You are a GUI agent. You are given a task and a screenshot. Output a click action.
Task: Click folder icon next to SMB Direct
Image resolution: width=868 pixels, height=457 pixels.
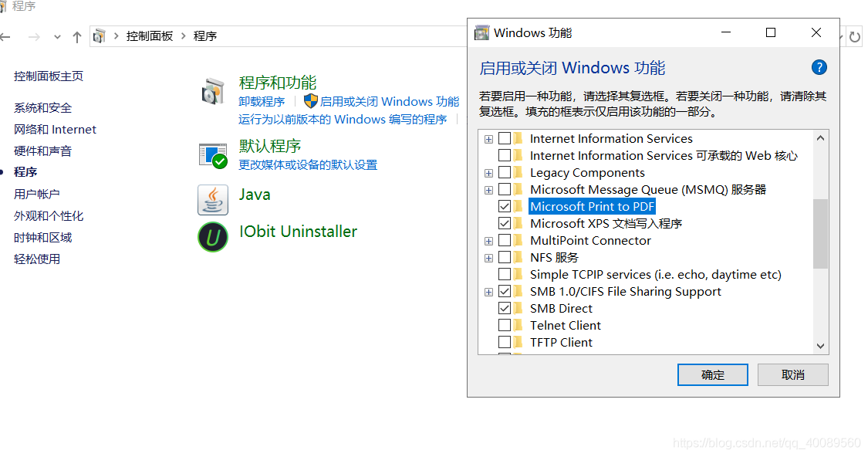(x=518, y=308)
